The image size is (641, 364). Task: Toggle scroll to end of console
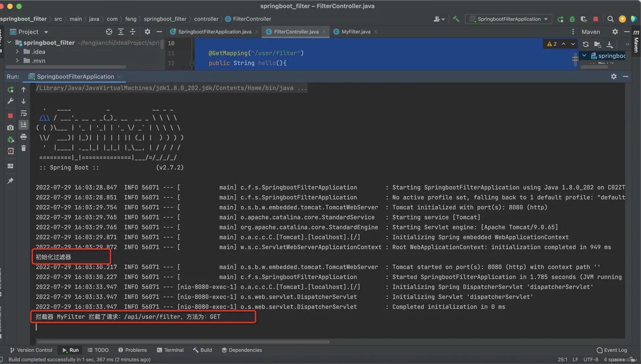pyautogui.click(x=24, y=124)
